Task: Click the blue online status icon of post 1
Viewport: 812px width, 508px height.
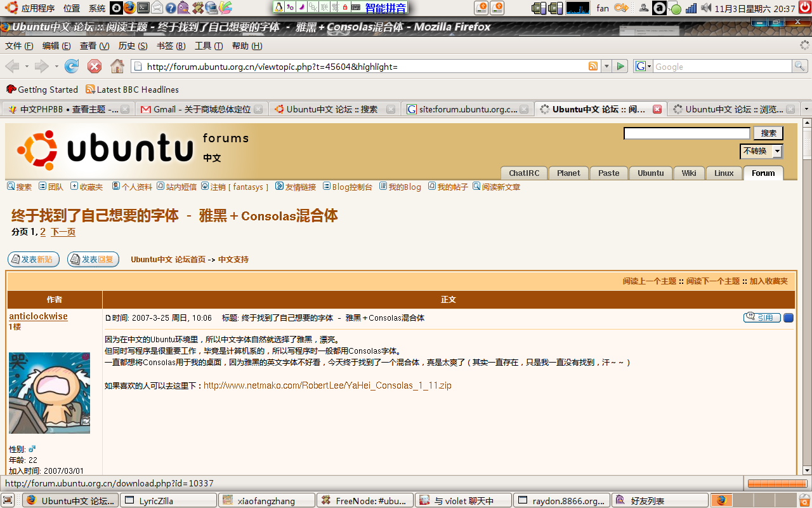Action: (x=789, y=317)
